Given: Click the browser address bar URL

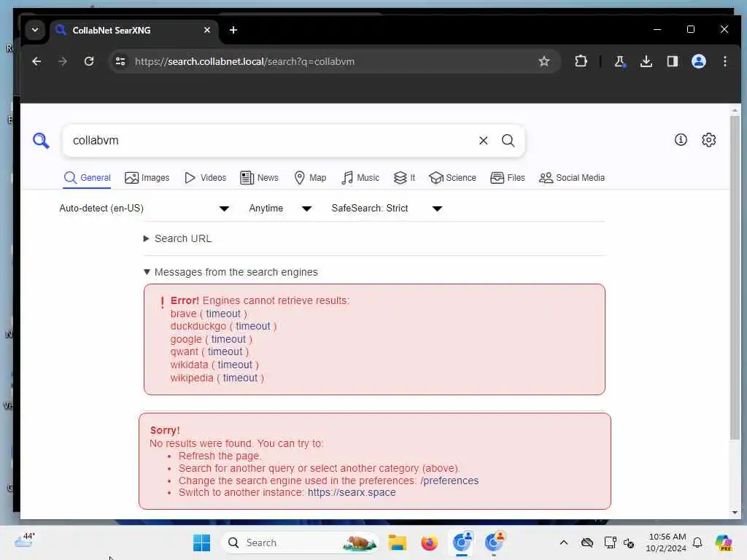Looking at the screenshot, I should pos(244,61).
